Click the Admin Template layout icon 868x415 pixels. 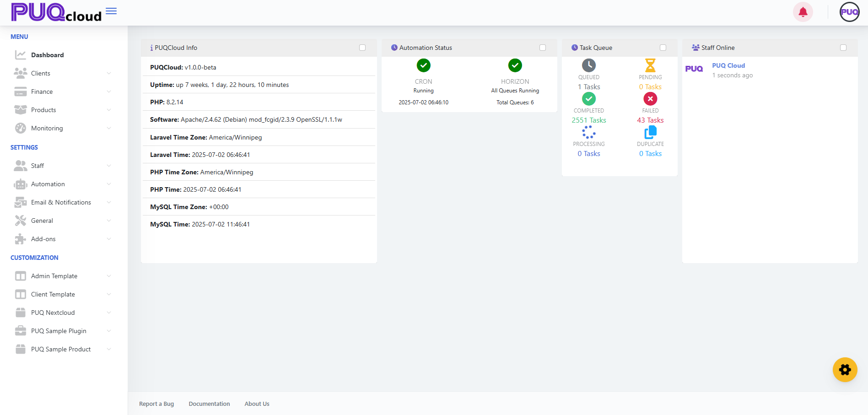[x=21, y=276]
